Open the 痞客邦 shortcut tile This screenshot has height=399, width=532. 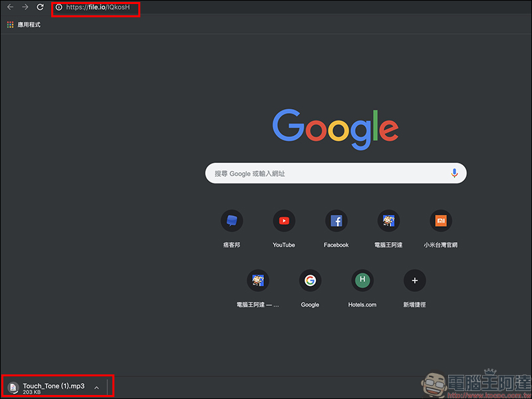[231, 229]
